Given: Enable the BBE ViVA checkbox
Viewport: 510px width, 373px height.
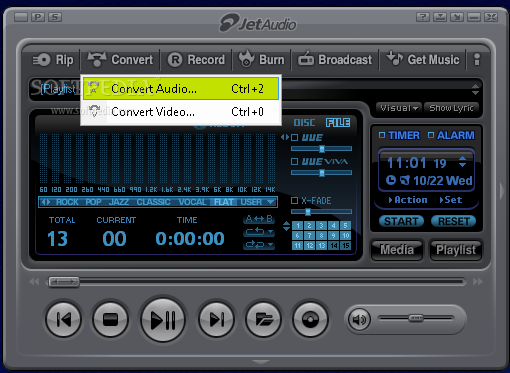Looking at the screenshot, I should coord(294,162).
